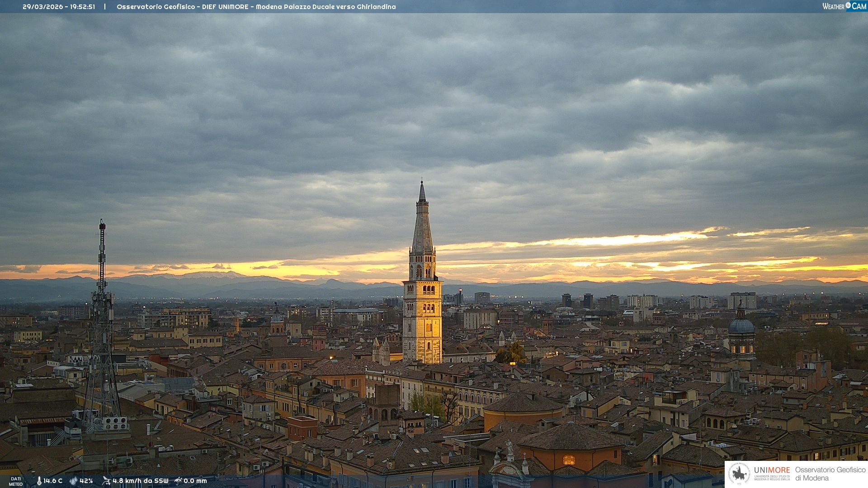
Task: Click the 0.0 mm rainfall value
Action: pyautogui.click(x=195, y=481)
